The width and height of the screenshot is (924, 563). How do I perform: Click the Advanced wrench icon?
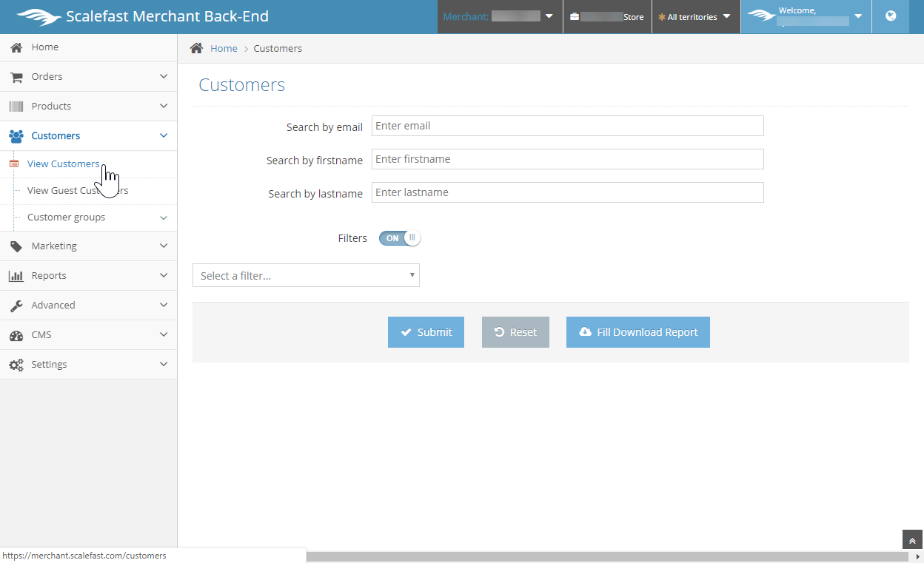[x=16, y=306]
